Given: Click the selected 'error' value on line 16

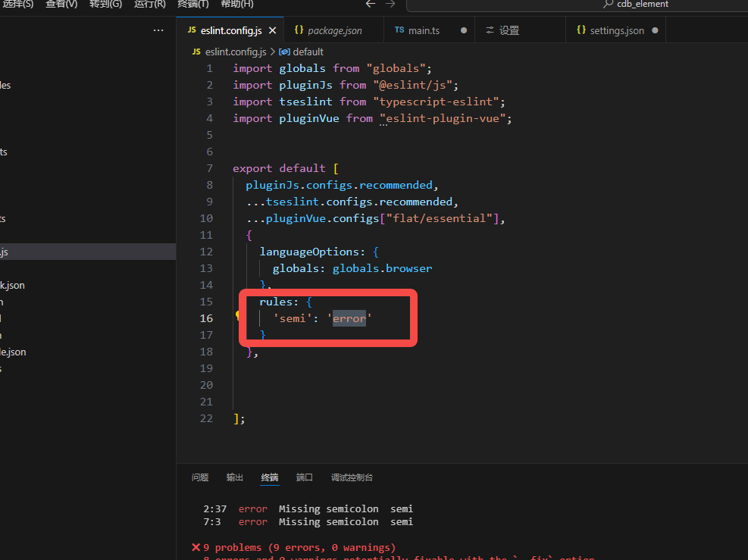Looking at the screenshot, I should [x=349, y=318].
